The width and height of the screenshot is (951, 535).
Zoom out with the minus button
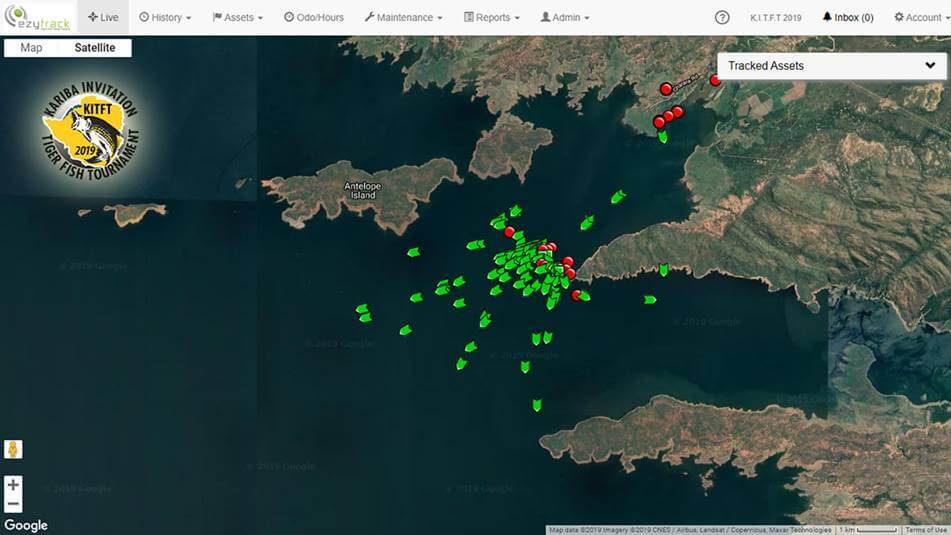[x=13, y=504]
